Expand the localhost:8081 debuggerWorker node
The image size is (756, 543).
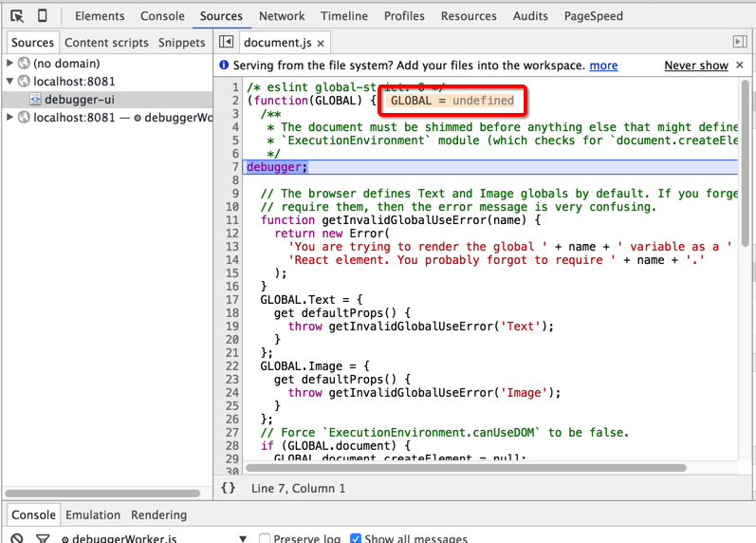(x=10, y=118)
